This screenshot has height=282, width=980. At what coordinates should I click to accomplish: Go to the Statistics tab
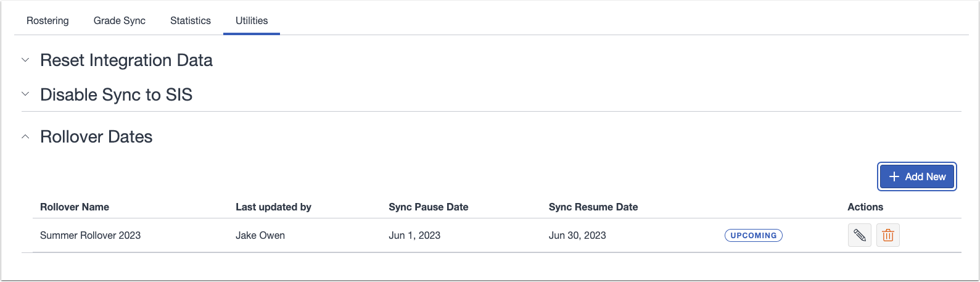(191, 20)
